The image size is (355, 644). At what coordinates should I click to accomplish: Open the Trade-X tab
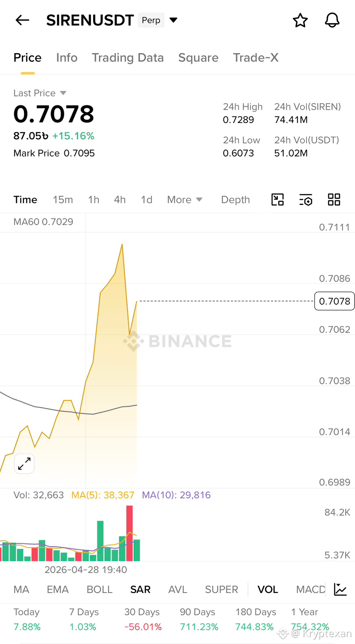click(256, 58)
